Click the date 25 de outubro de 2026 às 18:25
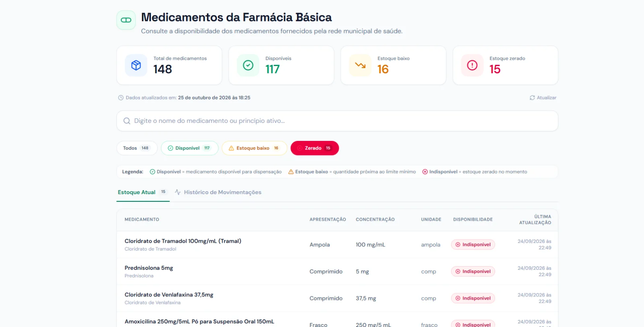The image size is (644, 327). [214, 98]
